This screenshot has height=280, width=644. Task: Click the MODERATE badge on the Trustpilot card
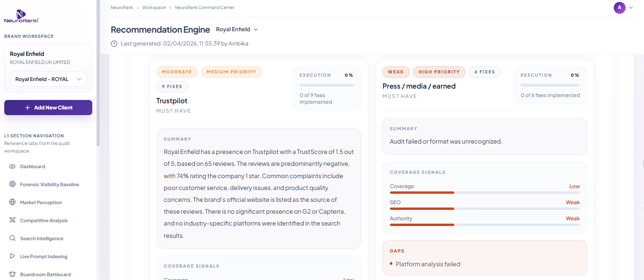click(x=177, y=72)
